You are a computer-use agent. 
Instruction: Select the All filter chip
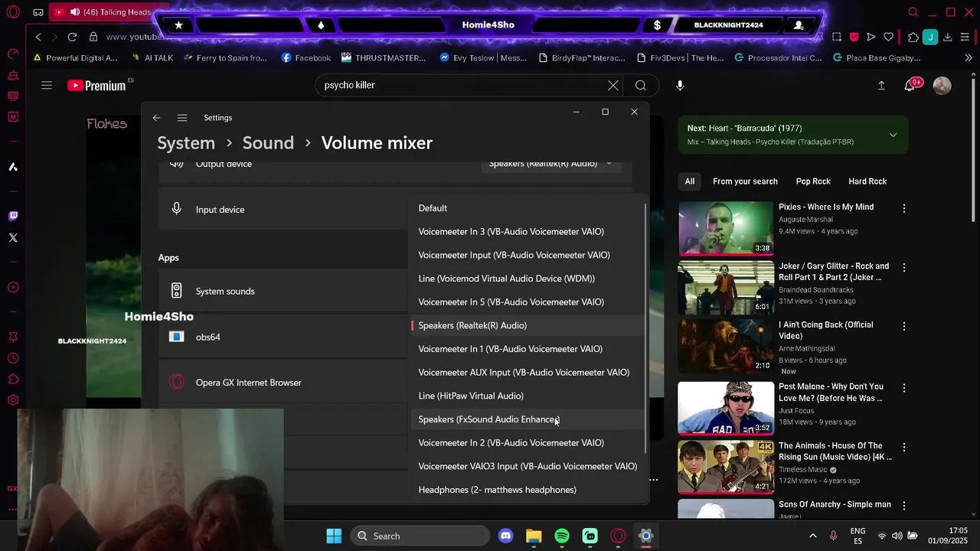pyautogui.click(x=690, y=181)
